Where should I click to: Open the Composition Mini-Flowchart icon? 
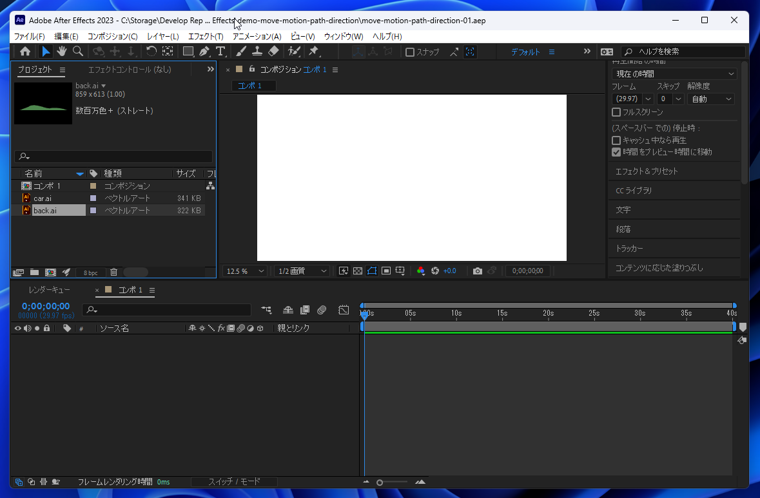point(267,310)
